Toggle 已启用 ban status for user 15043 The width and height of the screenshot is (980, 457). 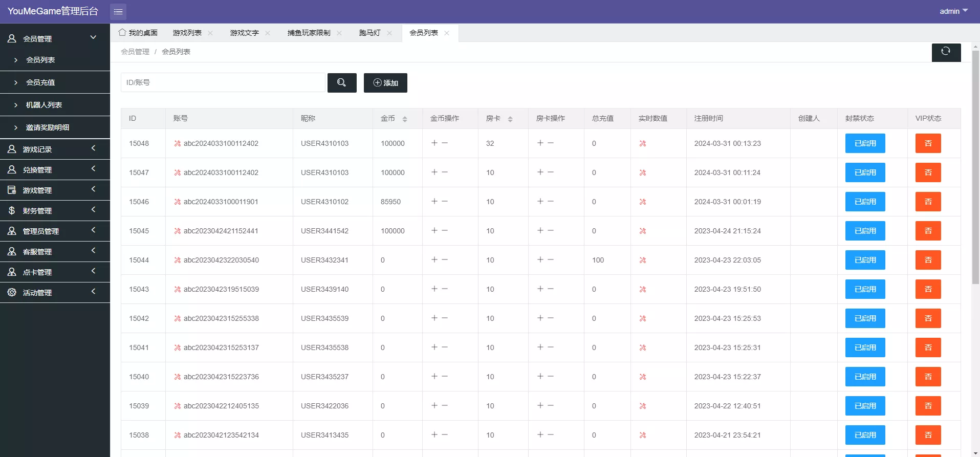(865, 289)
